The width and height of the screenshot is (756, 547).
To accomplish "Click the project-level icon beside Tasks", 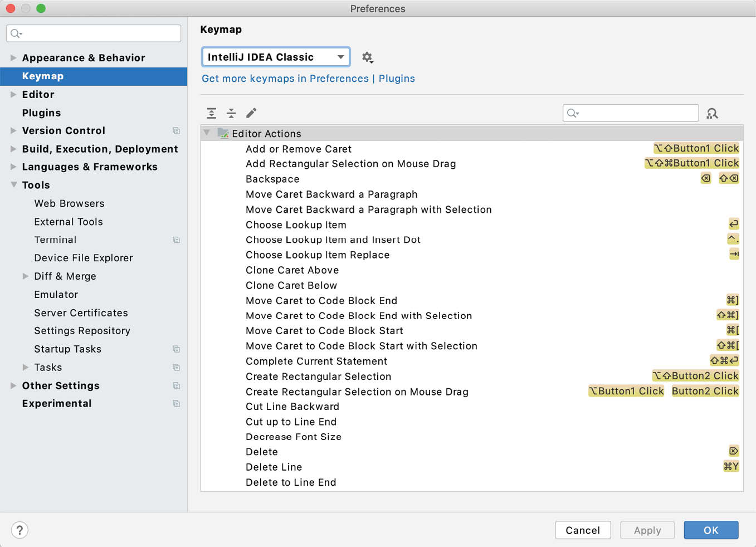I will tap(176, 367).
